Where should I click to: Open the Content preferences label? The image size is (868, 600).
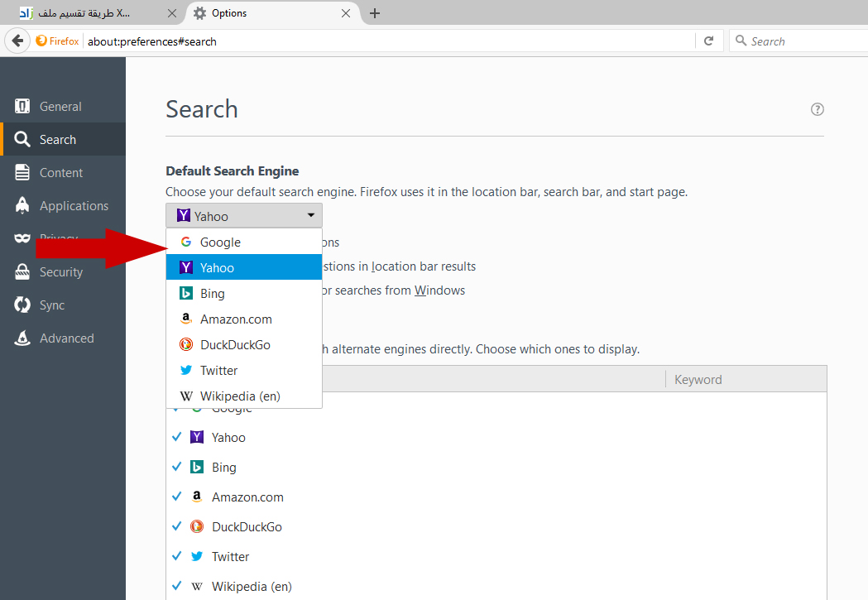click(x=61, y=173)
